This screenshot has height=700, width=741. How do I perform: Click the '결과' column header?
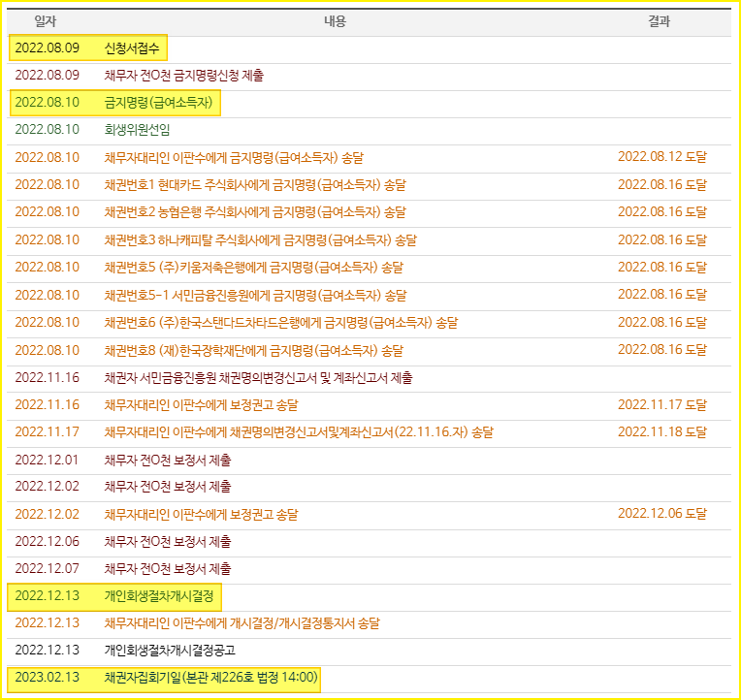[x=660, y=21]
